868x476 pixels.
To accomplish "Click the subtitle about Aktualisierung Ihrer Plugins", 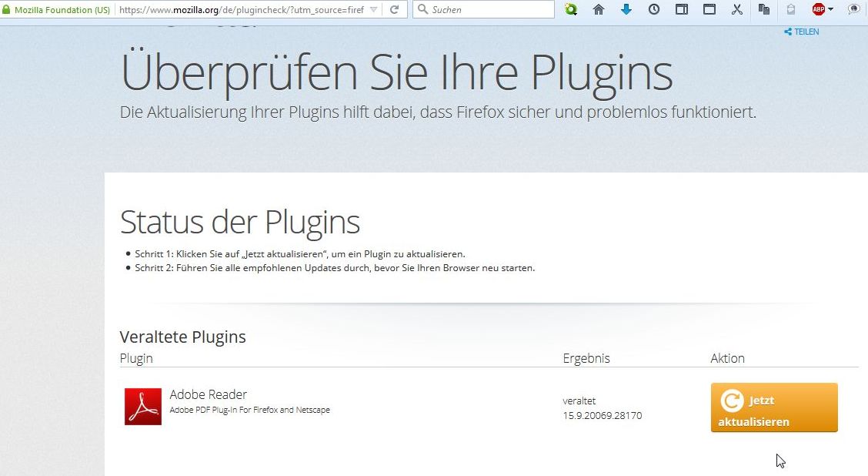I will (x=438, y=112).
